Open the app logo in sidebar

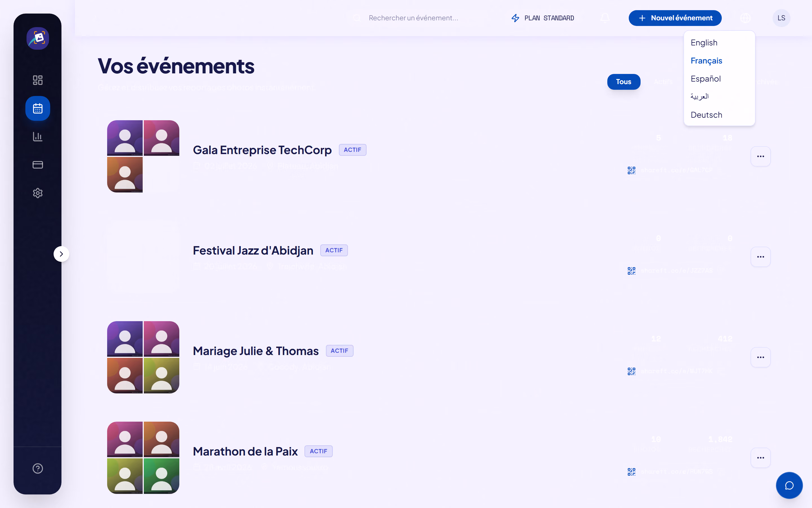37,38
